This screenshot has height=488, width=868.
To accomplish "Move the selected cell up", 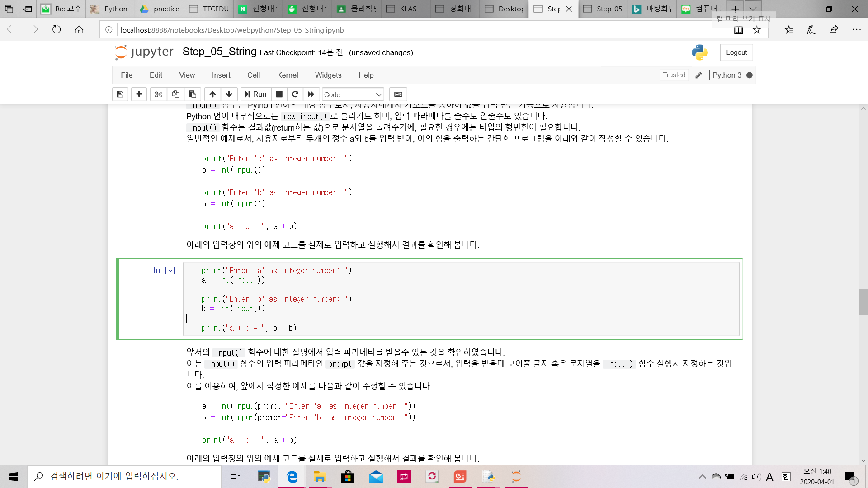I will coord(212,94).
